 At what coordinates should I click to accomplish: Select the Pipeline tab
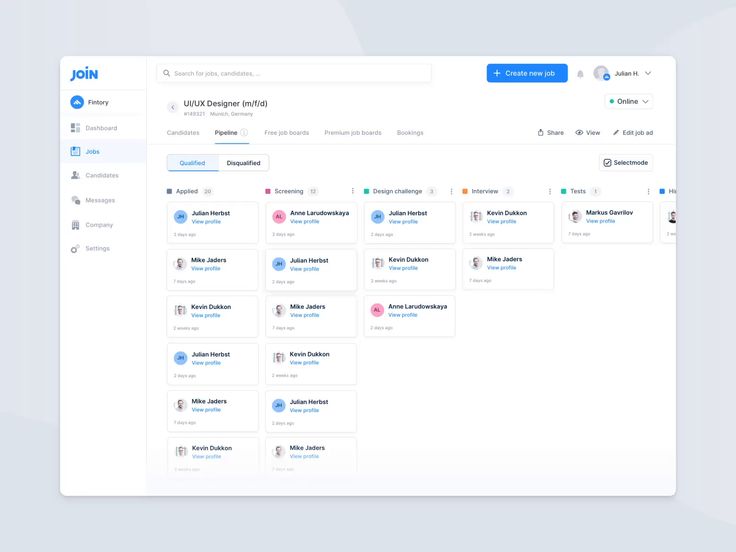click(x=226, y=133)
